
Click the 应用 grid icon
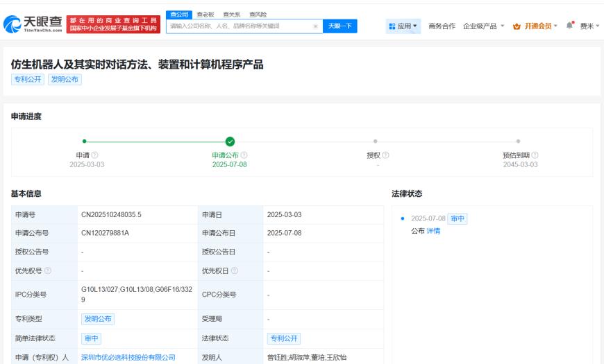[x=392, y=26]
